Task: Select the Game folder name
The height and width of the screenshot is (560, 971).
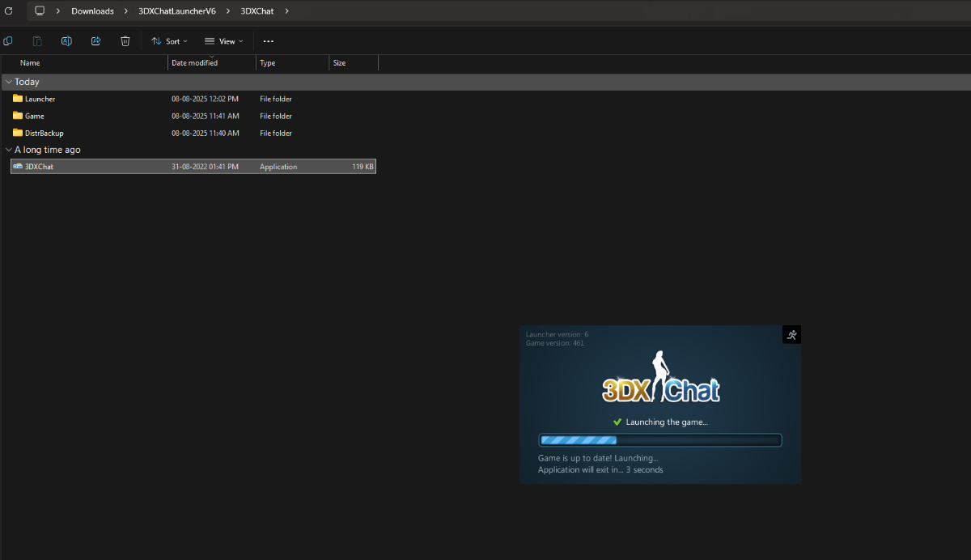Action: (35, 116)
